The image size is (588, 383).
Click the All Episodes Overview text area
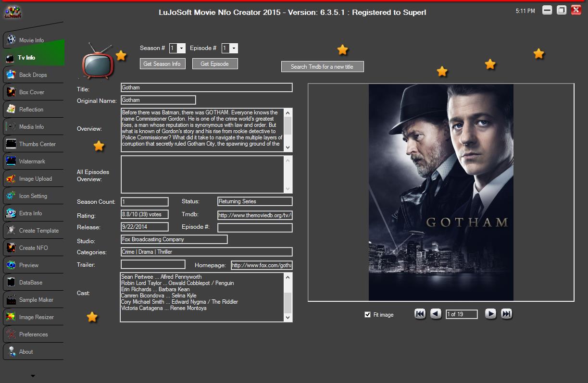click(202, 174)
